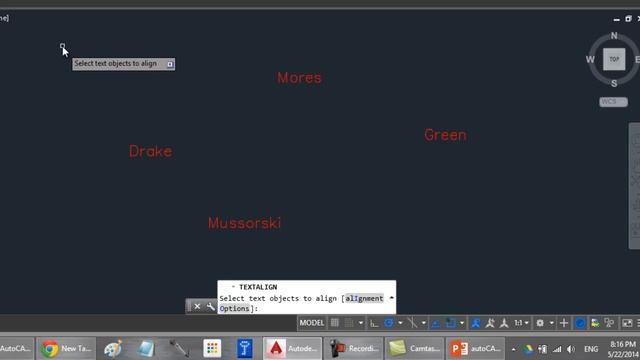Switch to Recording taskbar button
The width and height of the screenshot is (640, 360).
pyautogui.click(x=353, y=349)
